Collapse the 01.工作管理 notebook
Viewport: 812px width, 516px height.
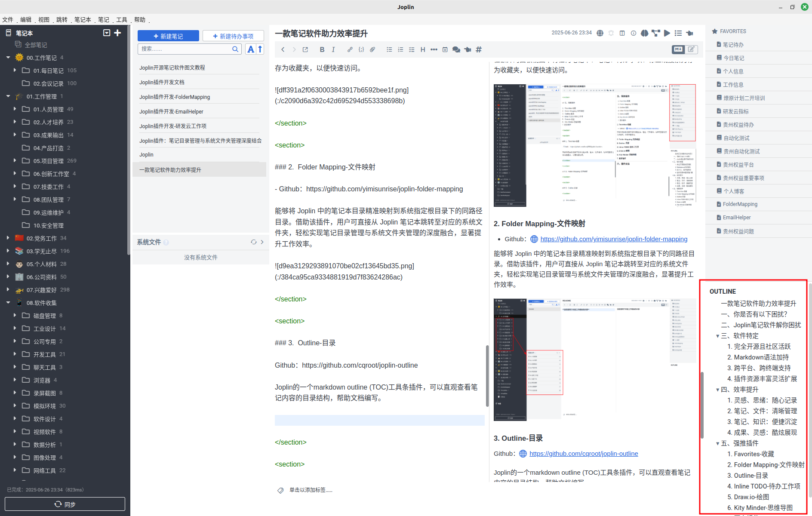point(8,96)
